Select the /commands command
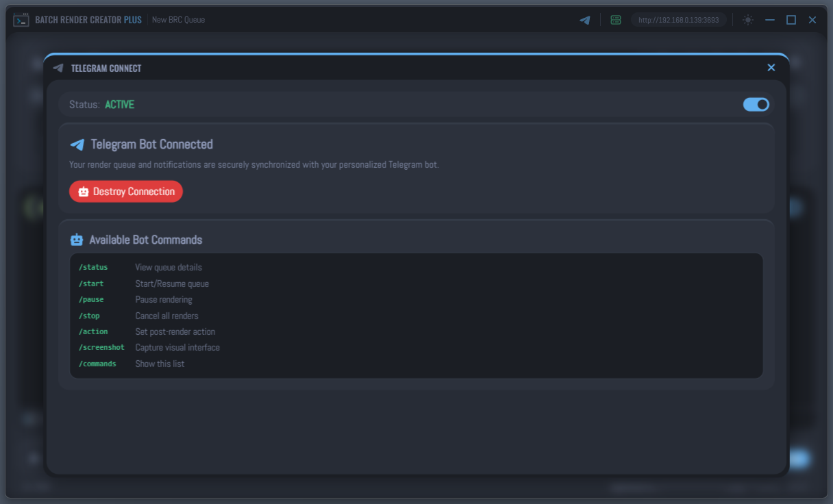833x504 pixels. [97, 364]
